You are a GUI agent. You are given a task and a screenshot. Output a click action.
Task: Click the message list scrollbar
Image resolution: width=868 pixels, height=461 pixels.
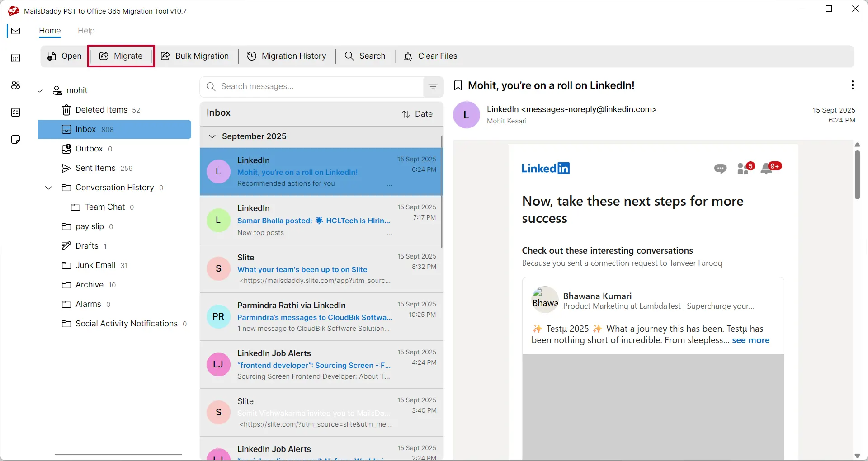click(x=442, y=191)
